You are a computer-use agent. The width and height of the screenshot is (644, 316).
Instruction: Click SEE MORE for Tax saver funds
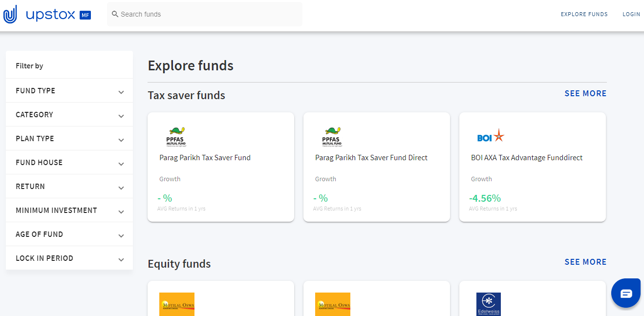pos(585,93)
